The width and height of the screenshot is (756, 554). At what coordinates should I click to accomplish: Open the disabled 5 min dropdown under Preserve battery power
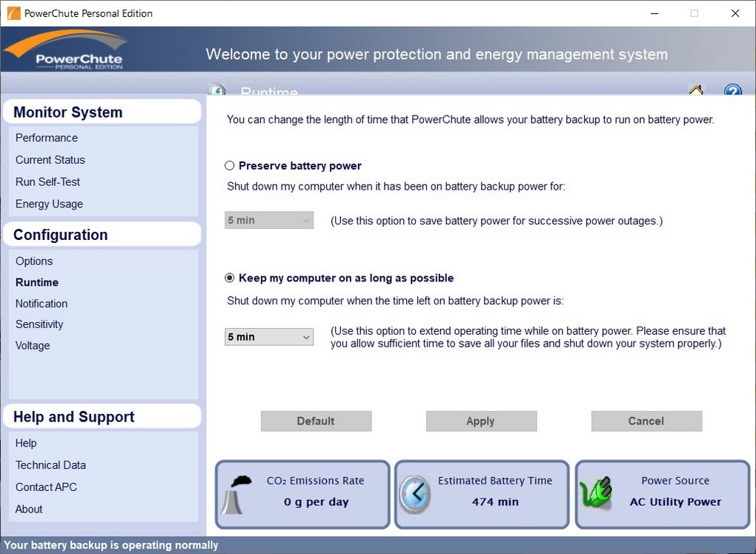click(269, 220)
